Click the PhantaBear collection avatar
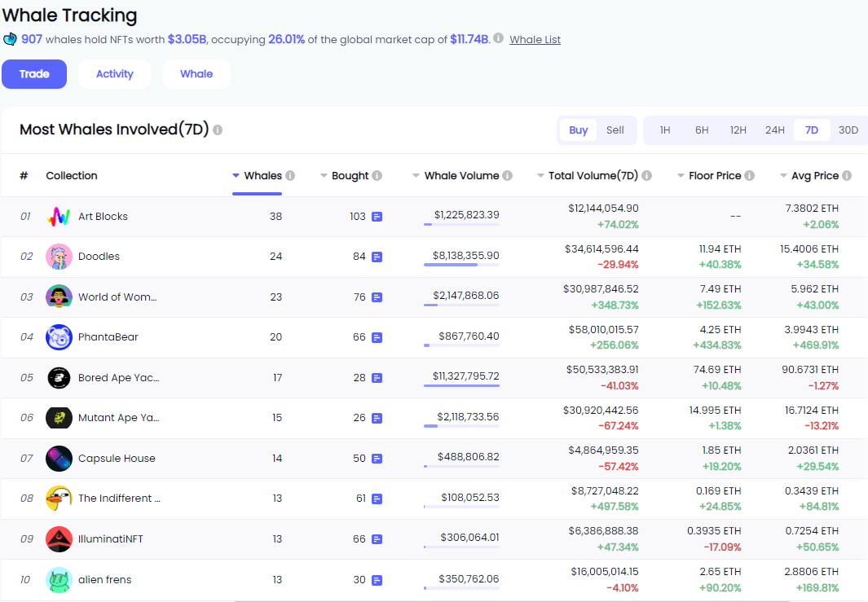The image size is (868, 602). tap(59, 337)
